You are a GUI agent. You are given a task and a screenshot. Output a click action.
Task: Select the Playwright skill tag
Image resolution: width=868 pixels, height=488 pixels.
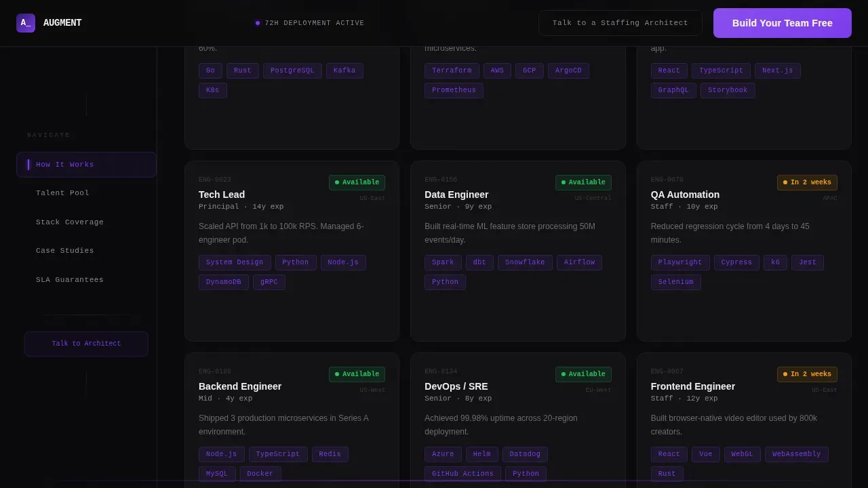[680, 263]
